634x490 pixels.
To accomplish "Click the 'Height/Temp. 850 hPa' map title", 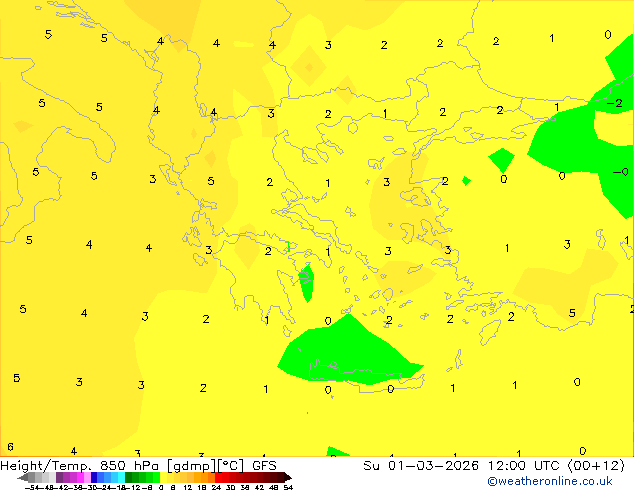I will coord(80,466).
